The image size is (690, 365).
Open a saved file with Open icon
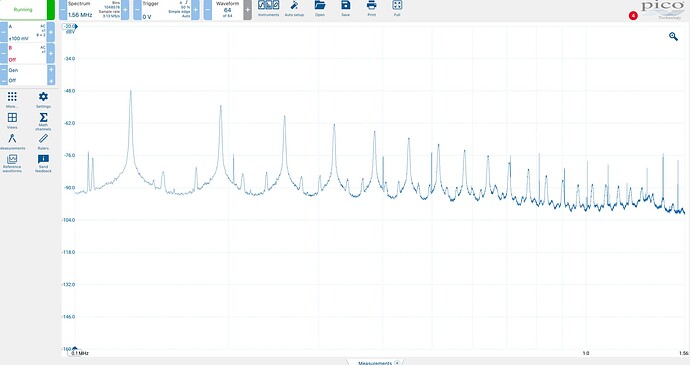click(x=320, y=8)
